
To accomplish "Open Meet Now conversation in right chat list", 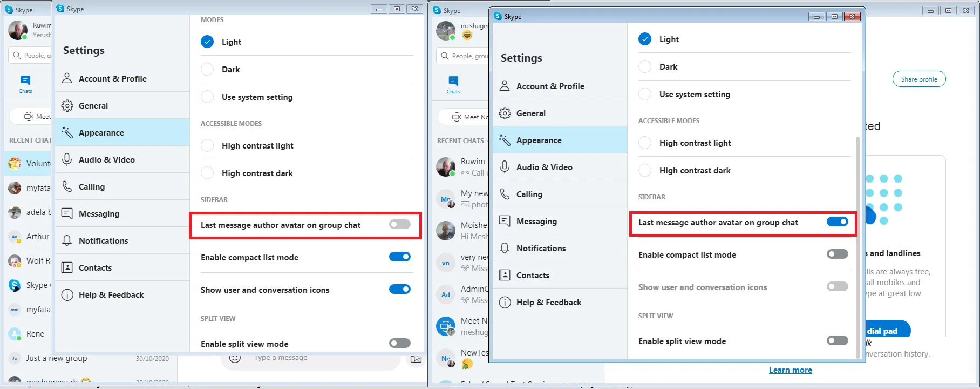I will point(461,326).
